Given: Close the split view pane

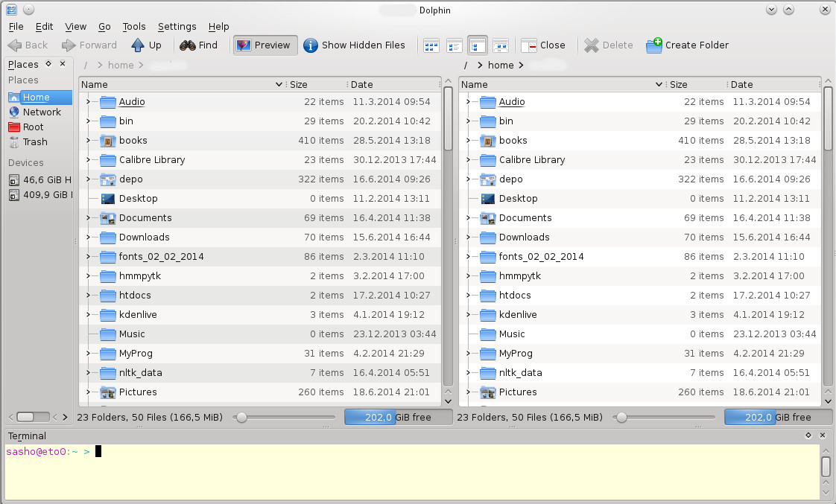Looking at the screenshot, I should coord(542,45).
